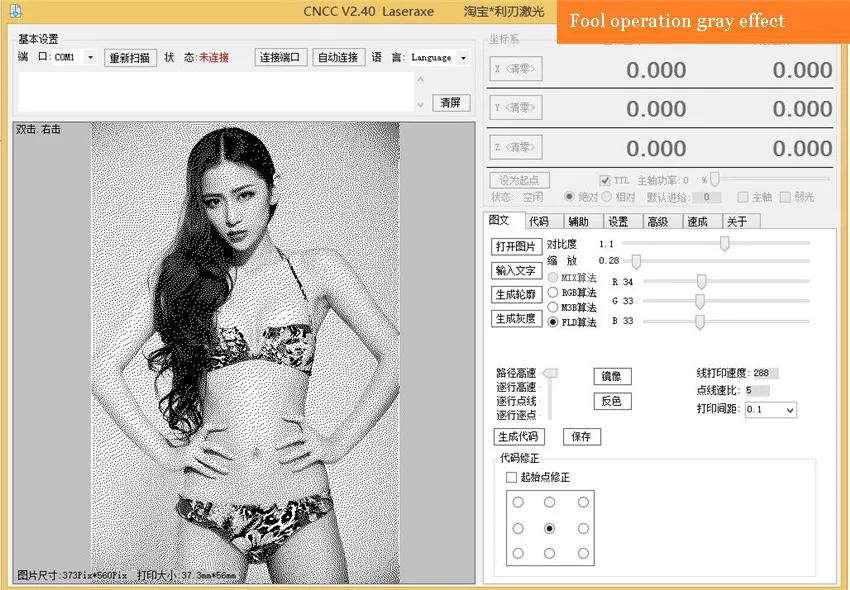Click the 设为起点 set origin button
Screen dimensions: 850x590
pos(519,179)
